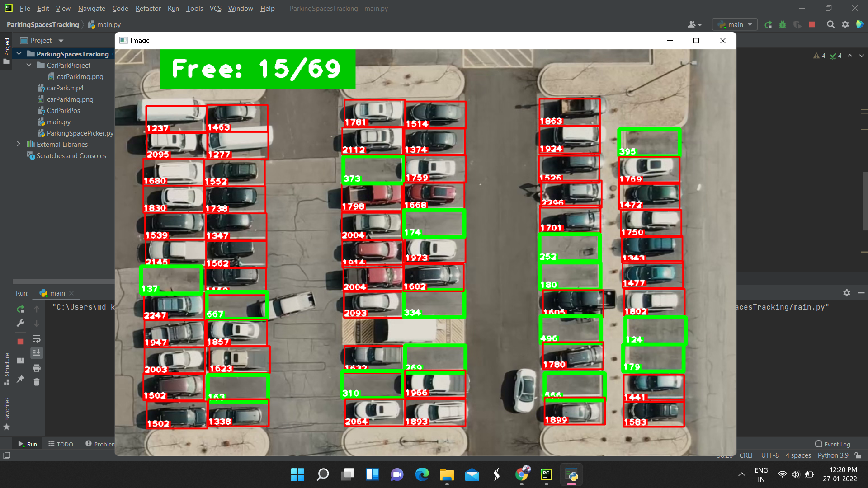
Task: Jump to previous stack trace with up arrow
Action: pos(37,309)
